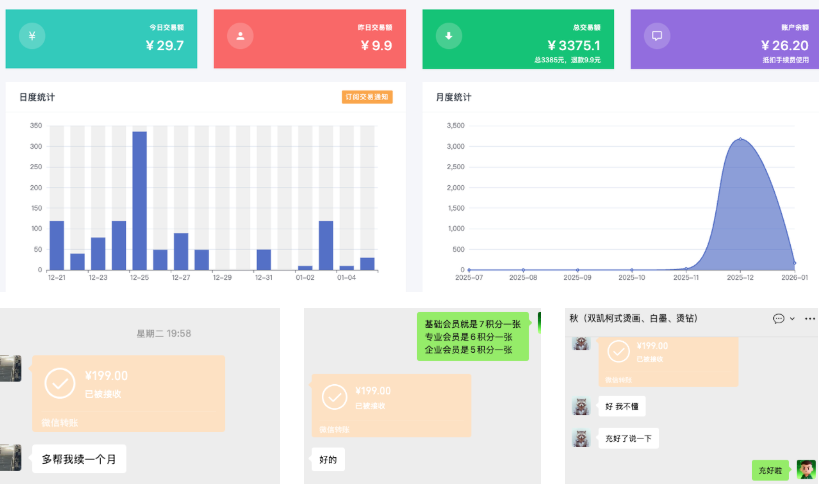This screenshot has width=827, height=489.
Task: Open the ¥199.00 transfer above 好的 message
Action: coord(391,405)
